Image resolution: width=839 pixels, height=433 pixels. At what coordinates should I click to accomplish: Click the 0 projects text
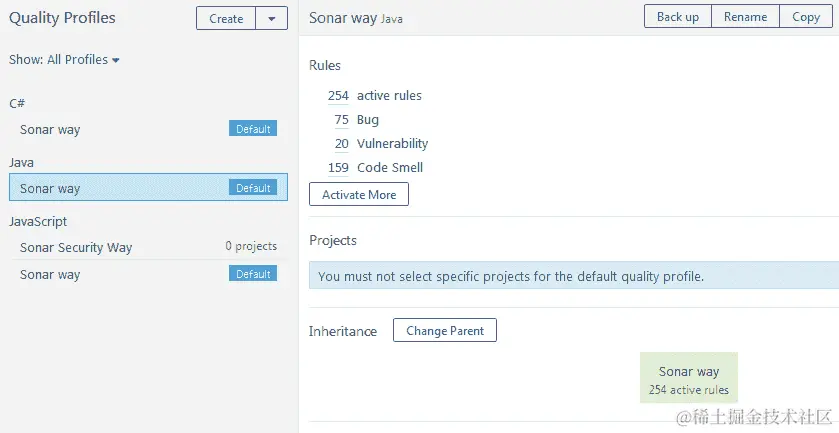[x=251, y=246]
